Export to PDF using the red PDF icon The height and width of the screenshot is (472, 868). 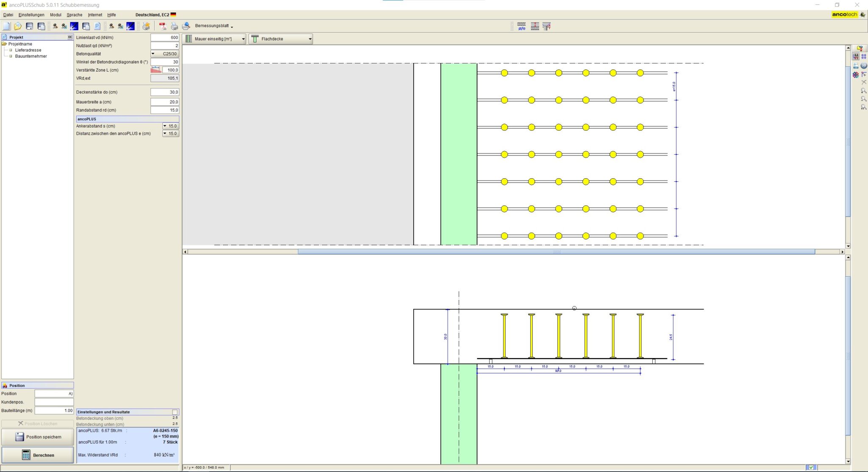(x=162, y=26)
